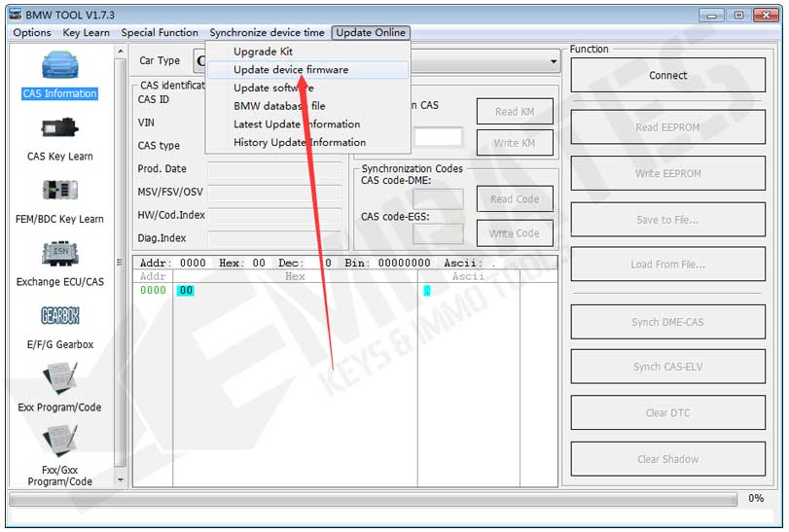Open the E/F/G Gearbox icon
Screen dimensions: 789x532
pyautogui.click(x=60, y=316)
